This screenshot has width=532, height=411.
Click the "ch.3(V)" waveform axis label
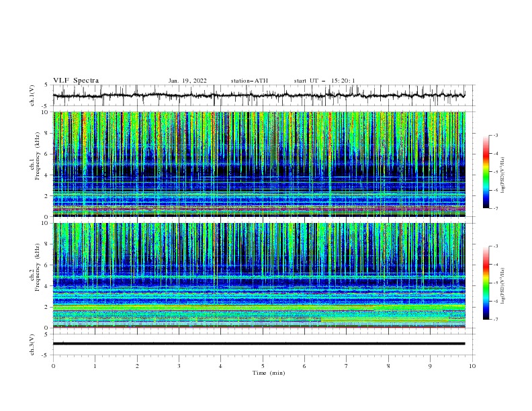(x=32, y=345)
